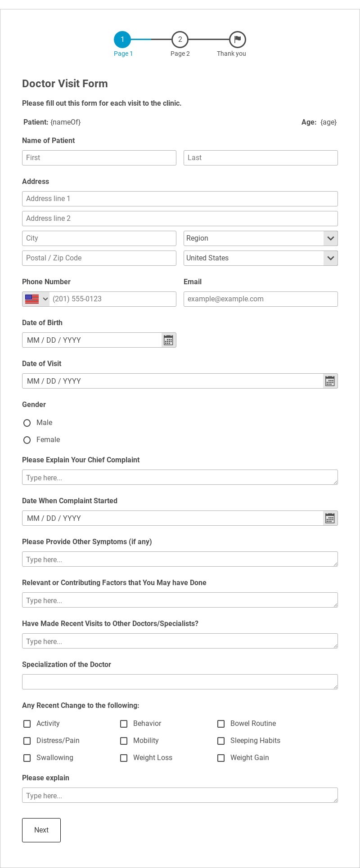The width and height of the screenshot is (360, 868).
Task: Click the Thank you flag step icon
Action: (238, 40)
